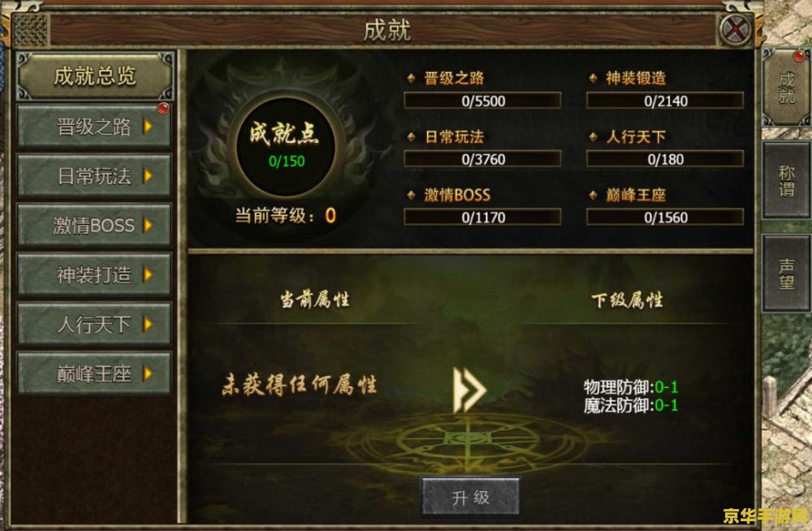This screenshot has width=812, height=531.
Task: Click the 成就点 circular emblem
Action: pos(285,146)
